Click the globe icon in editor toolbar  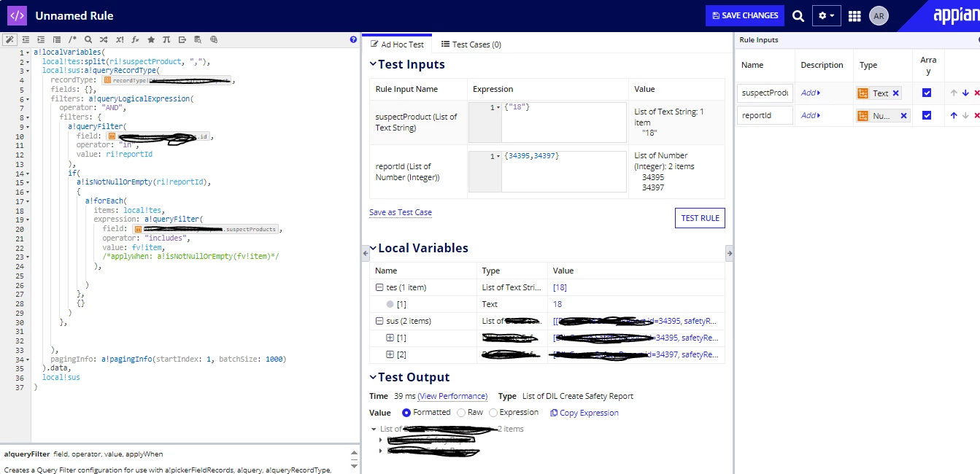(214, 39)
